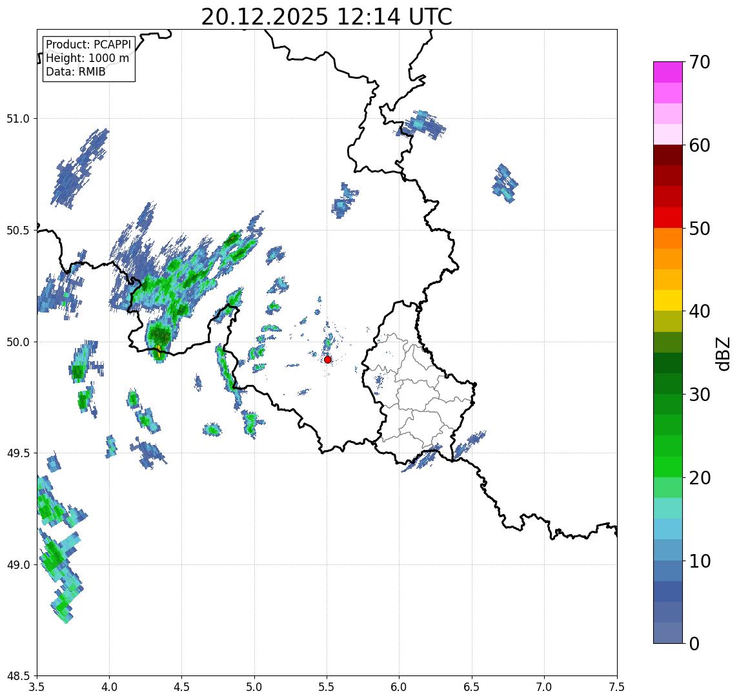The width and height of the screenshot is (739, 700).
Task: Click longitude axis label 7.0
Action: 545,687
